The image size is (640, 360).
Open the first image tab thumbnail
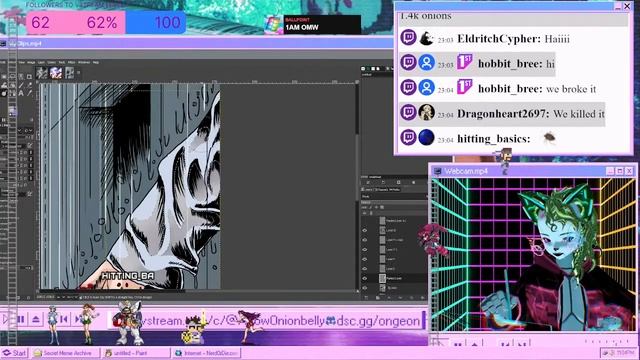coord(41,73)
